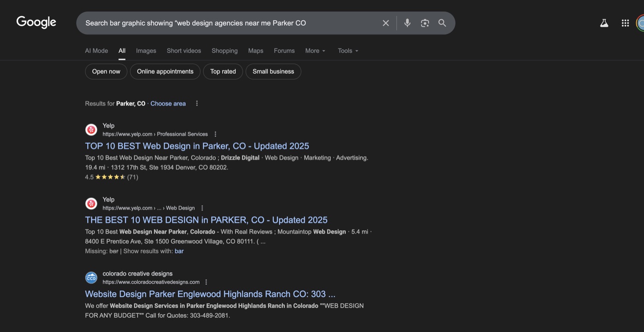The image size is (644, 332).
Task: Click "colorado creative designs" site name
Action: point(138,274)
